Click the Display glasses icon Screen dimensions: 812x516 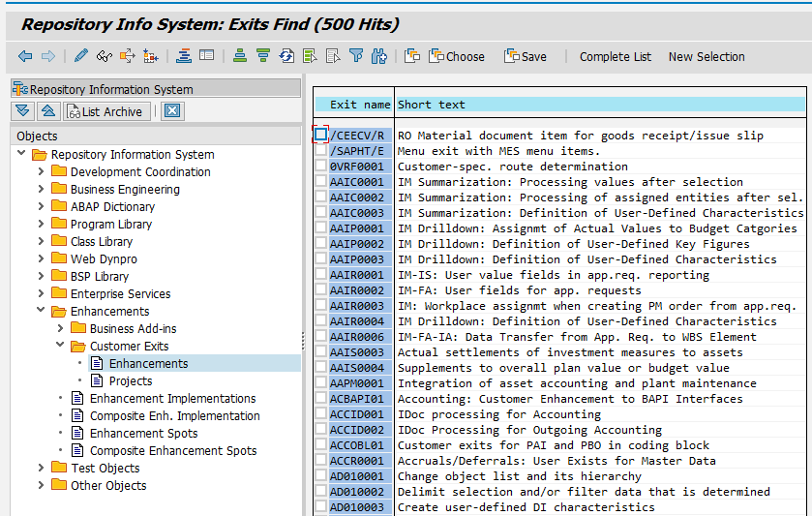105,56
